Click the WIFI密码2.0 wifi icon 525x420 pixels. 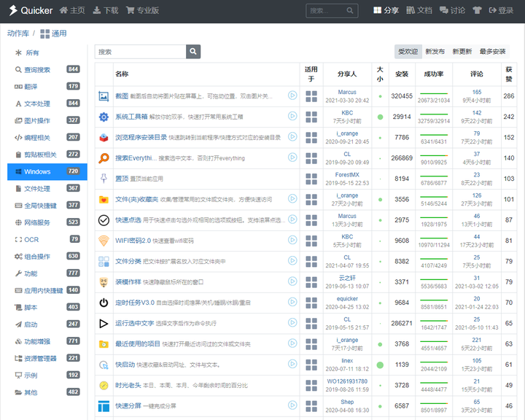pyautogui.click(x=104, y=241)
